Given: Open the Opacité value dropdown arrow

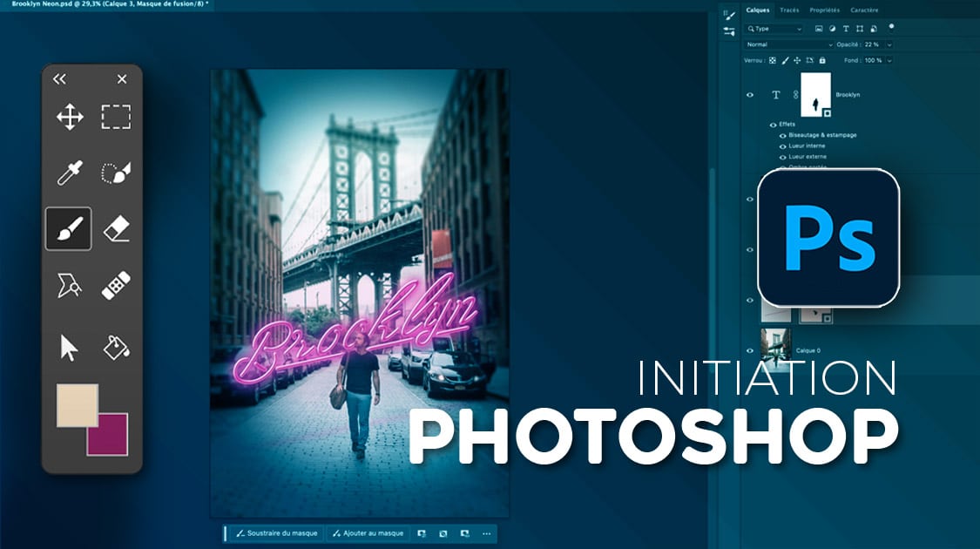Looking at the screenshot, I should pyautogui.click(x=889, y=44).
